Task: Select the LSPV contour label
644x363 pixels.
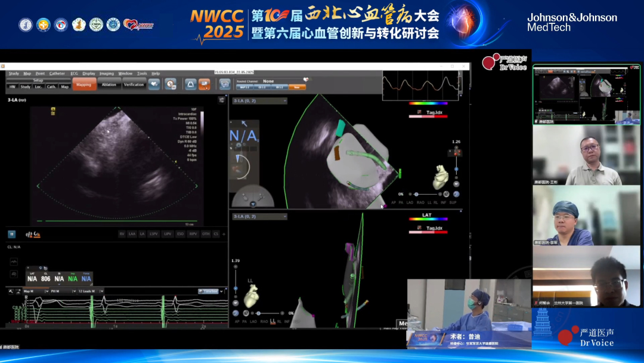Action: pos(154,234)
